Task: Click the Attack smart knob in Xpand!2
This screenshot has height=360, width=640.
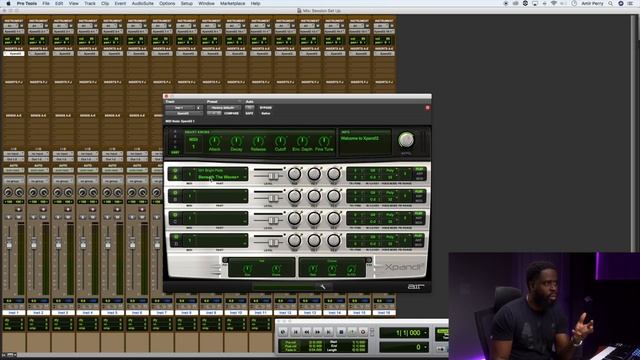Action: pyautogui.click(x=214, y=141)
